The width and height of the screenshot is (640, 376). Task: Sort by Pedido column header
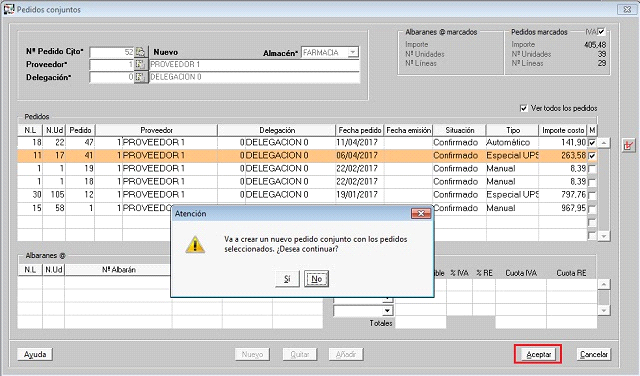[x=80, y=130]
